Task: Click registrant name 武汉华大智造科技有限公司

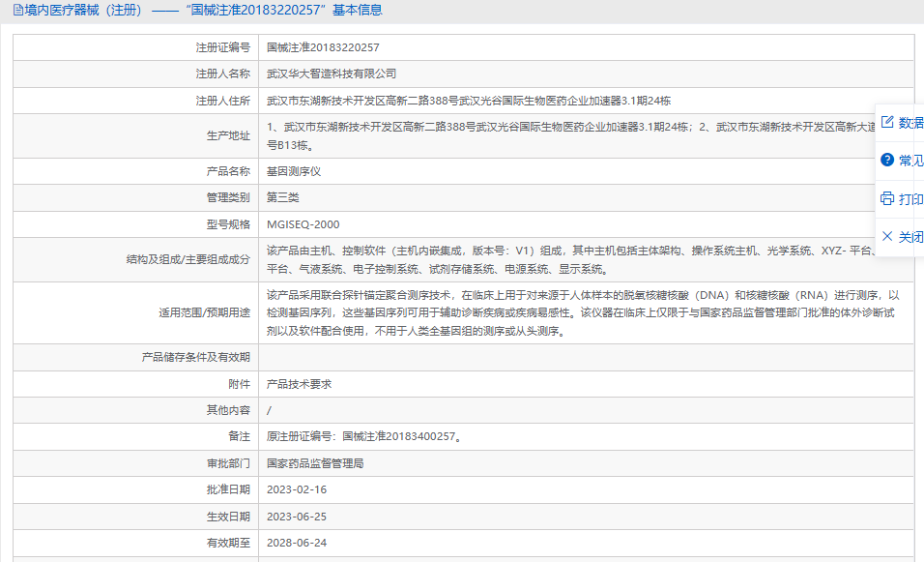Action: coord(332,74)
